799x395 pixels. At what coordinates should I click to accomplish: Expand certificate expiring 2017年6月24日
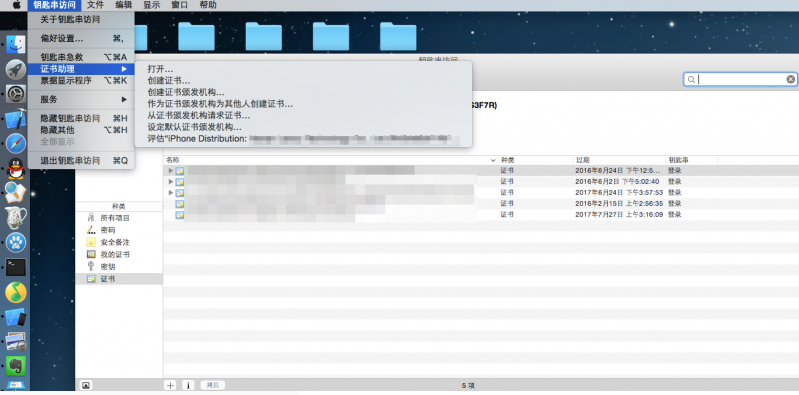pos(171,193)
